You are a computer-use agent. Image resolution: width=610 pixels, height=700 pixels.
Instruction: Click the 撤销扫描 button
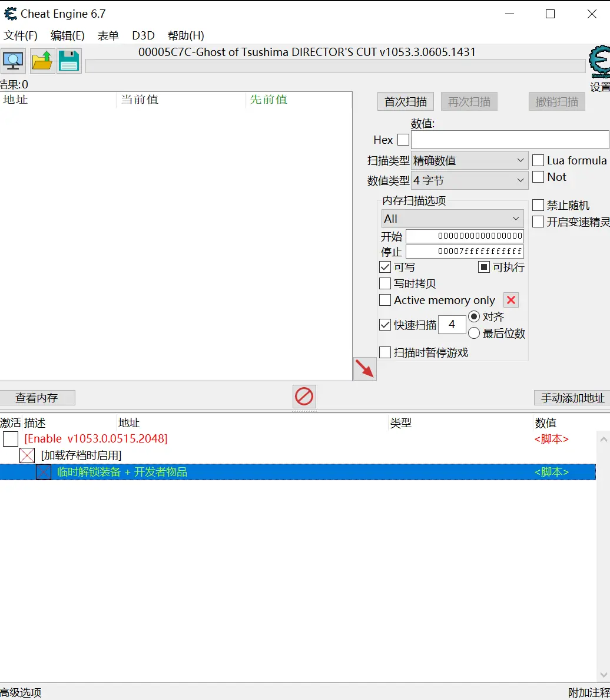tap(557, 102)
